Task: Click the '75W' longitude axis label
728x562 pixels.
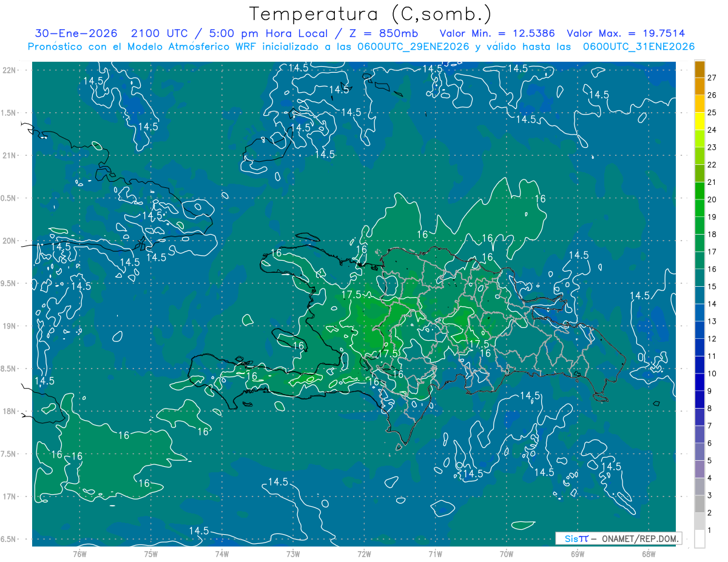Action: click(150, 554)
